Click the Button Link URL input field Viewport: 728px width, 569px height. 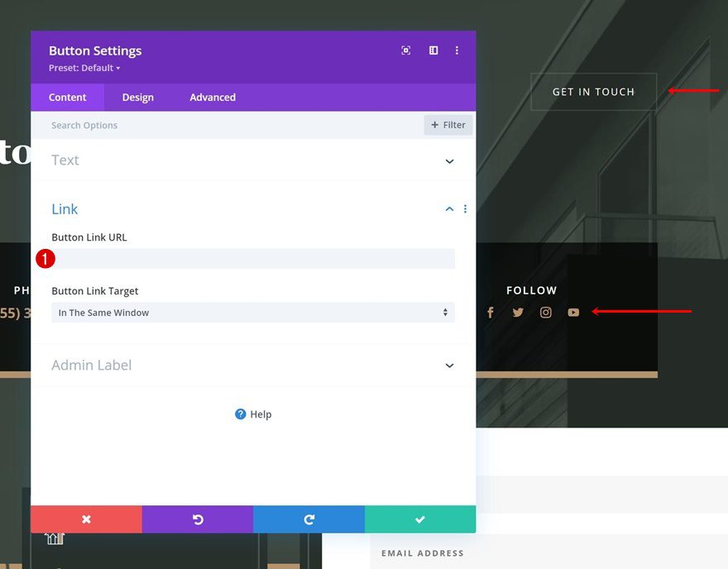(253, 259)
